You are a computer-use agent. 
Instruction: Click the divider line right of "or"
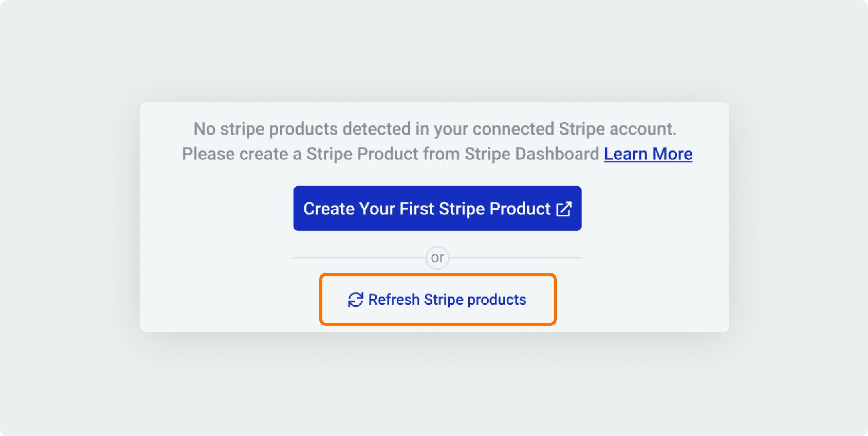tap(516, 258)
